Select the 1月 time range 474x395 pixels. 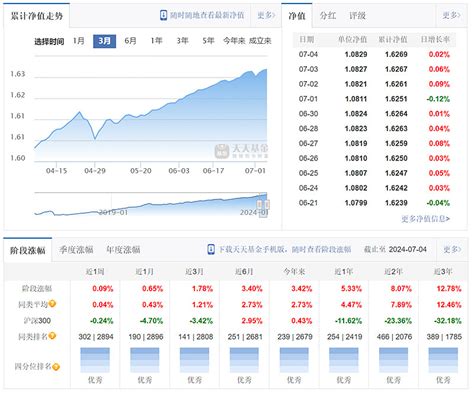pos(79,41)
